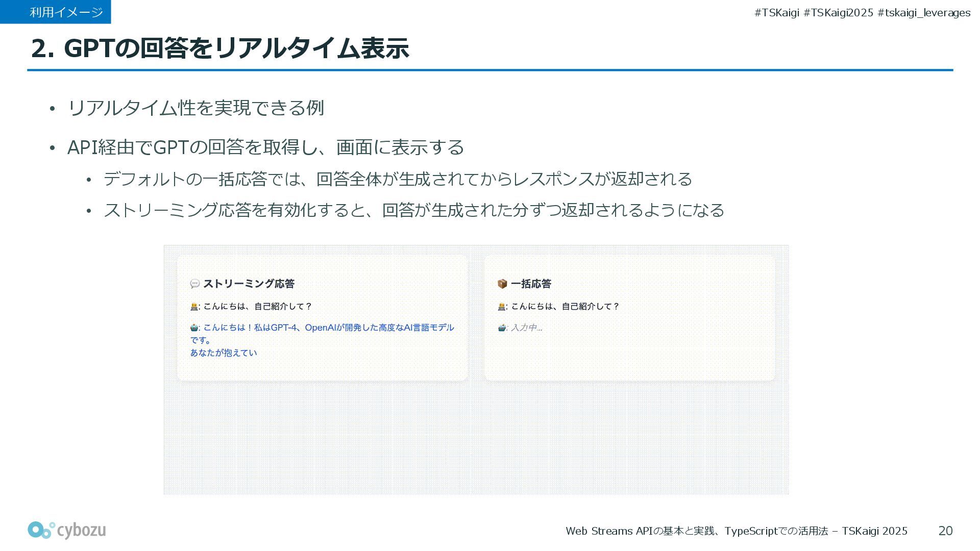Click page number 20
Viewport: 980px width, 551px height.
[945, 531]
